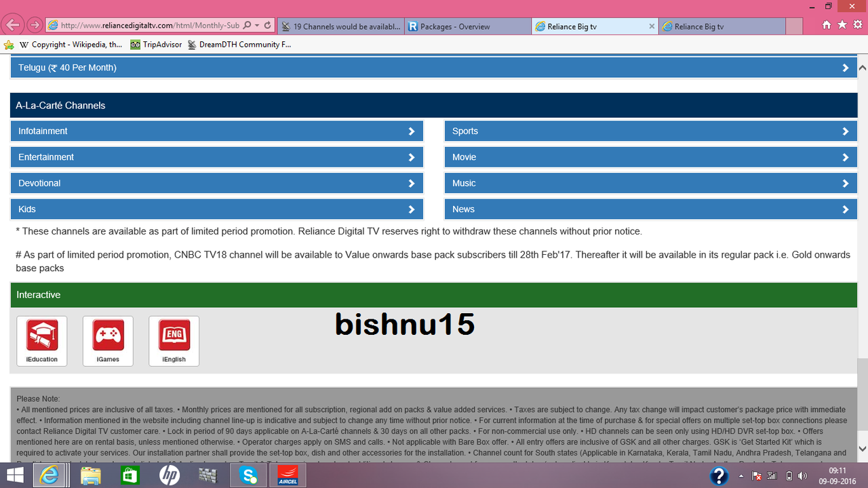Switch to the '19 Channels would be availabl...' tab
This screenshot has height=488, width=868.
[340, 26]
